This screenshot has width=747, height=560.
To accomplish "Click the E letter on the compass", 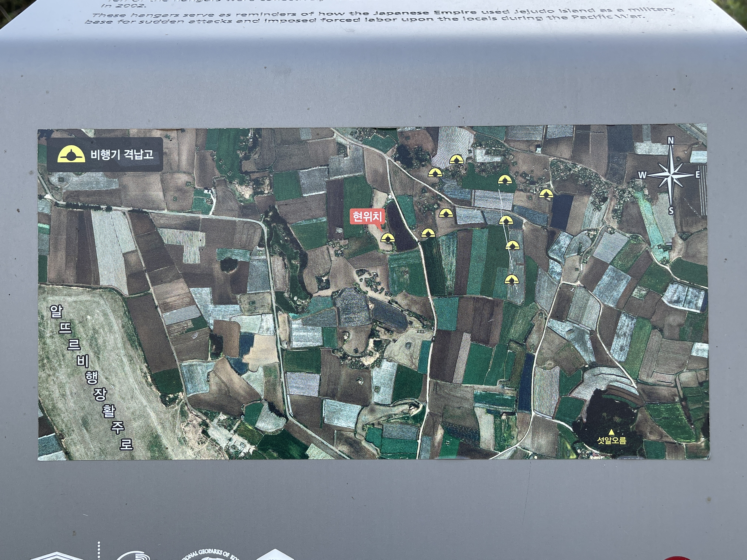I will pyautogui.click(x=697, y=175).
